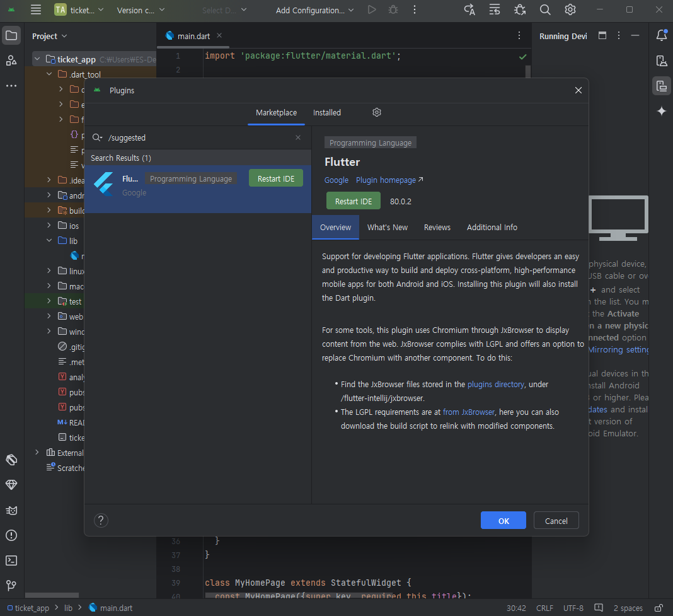Image resolution: width=673 pixels, height=616 pixels.
Task: Open the Running Devices side icon
Action: 662,86
